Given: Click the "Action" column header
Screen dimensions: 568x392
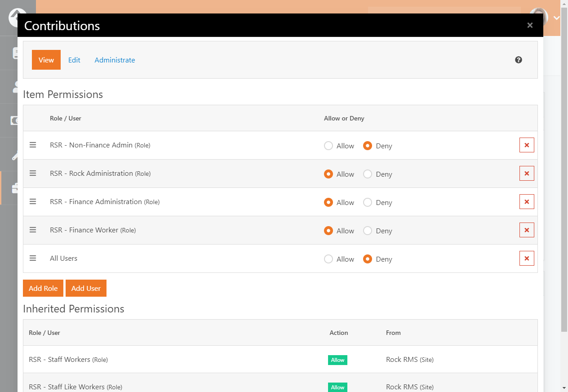Looking at the screenshot, I should (x=339, y=333).
